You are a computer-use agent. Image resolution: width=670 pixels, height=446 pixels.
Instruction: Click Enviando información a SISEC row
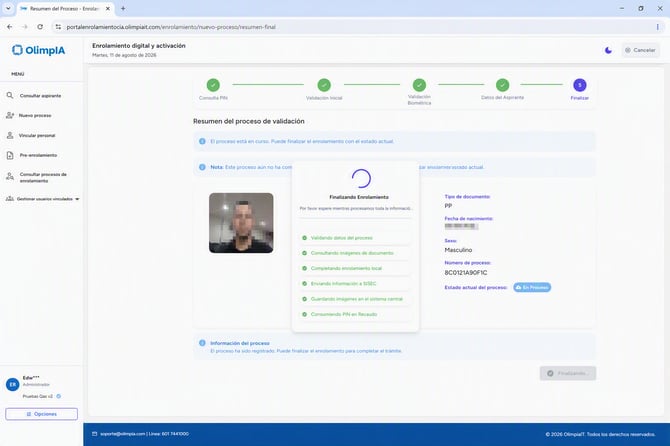356,284
